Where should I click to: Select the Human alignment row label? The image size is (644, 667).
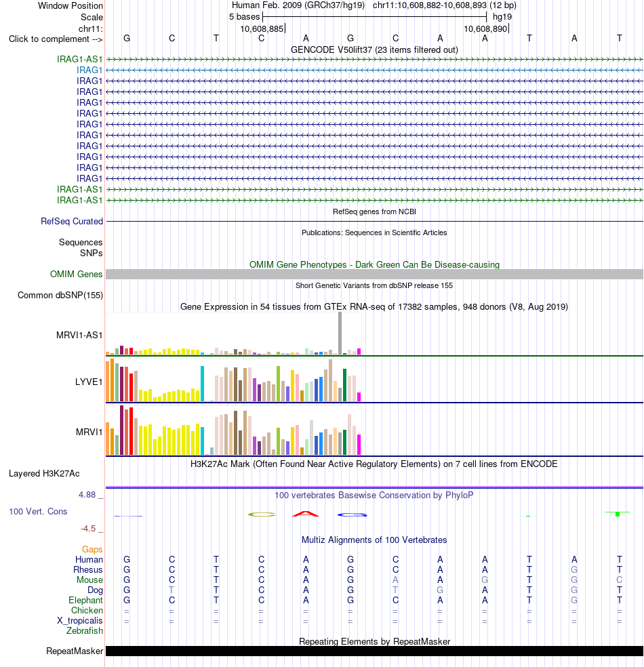pos(89,560)
